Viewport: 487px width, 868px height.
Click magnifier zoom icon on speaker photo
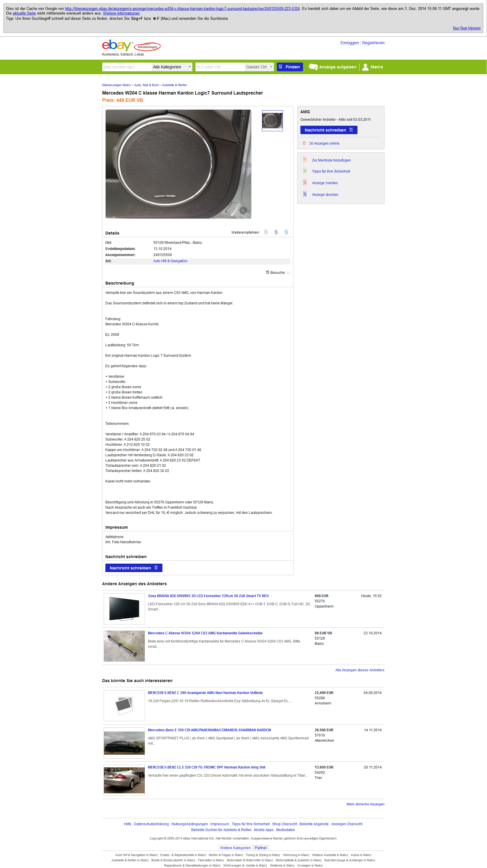[x=243, y=211]
